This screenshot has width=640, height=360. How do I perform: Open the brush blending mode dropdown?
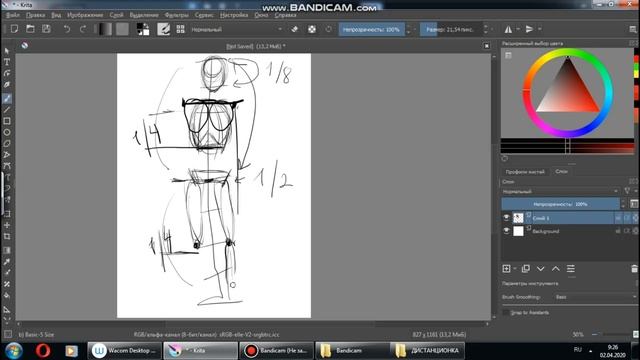pos(237,29)
